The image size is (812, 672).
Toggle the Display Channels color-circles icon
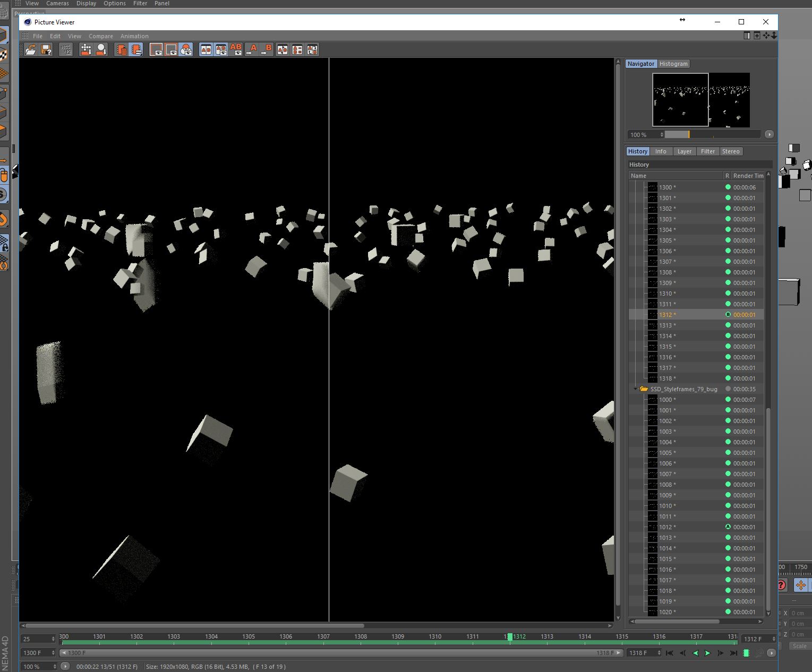tap(186, 50)
